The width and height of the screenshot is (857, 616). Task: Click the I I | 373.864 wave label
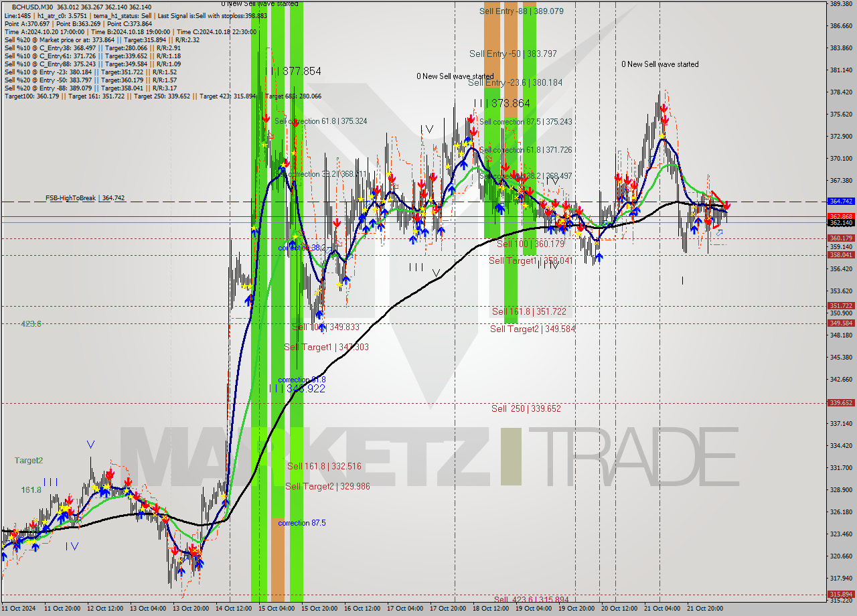[x=501, y=104]
